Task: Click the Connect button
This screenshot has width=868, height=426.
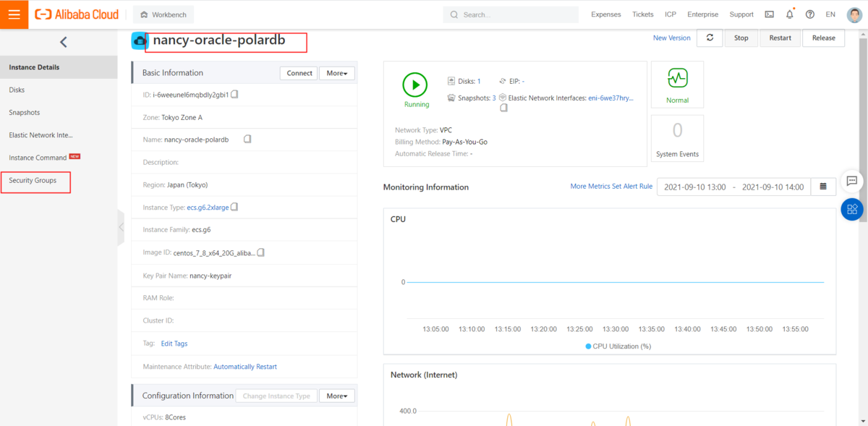Action: tap(299, 73)
